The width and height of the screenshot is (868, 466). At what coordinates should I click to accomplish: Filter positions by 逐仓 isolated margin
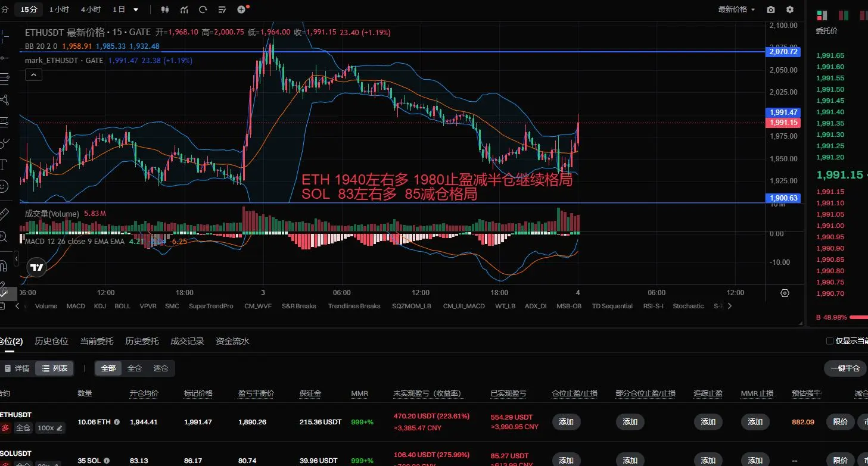161,368
